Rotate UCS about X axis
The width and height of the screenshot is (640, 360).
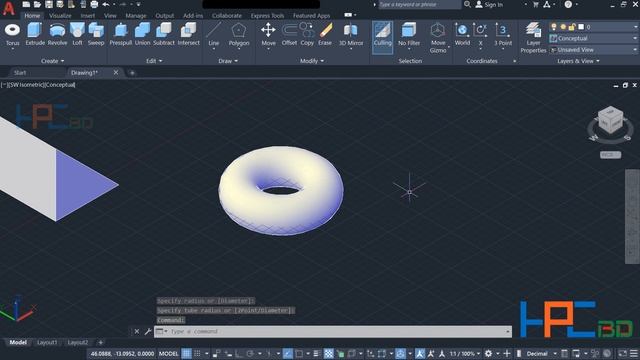480,34
